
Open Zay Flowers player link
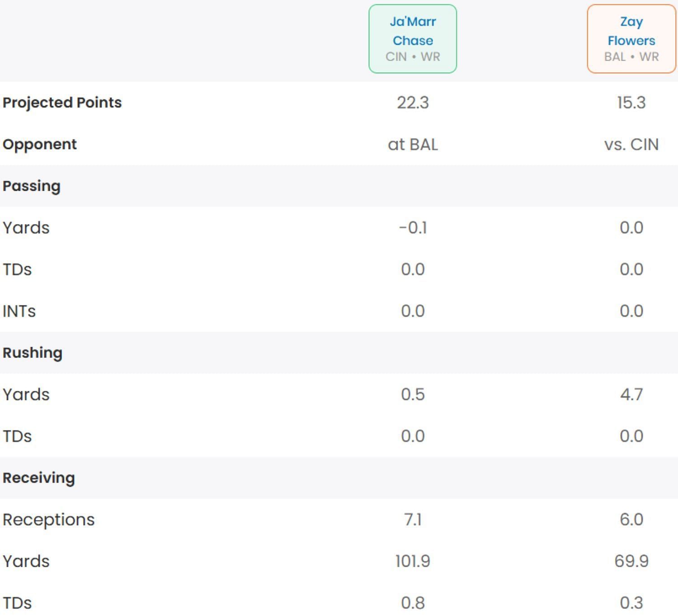(631, 31)
